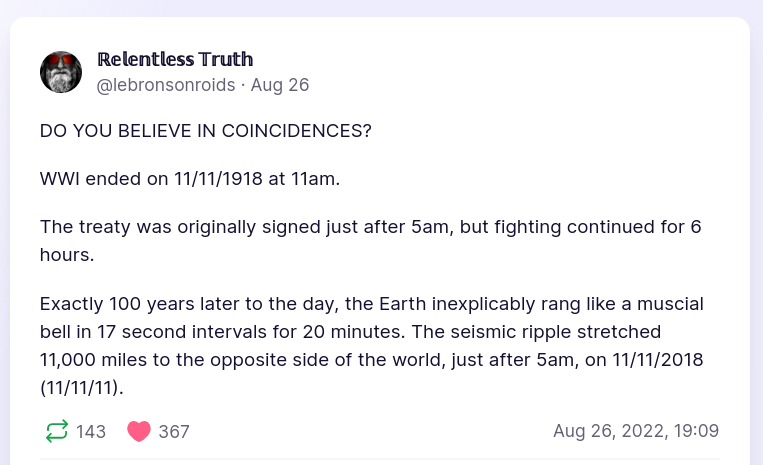
Task: Click the WWI ended on 11/11/1918 sentence
Action: tap(190, 180)
